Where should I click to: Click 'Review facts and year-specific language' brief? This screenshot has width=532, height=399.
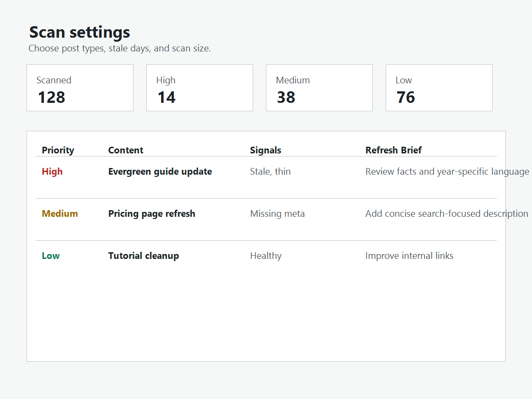(447, 172)
